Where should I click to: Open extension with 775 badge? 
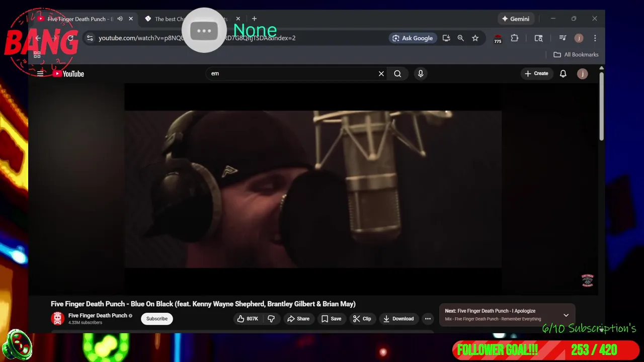(x=498, y=39)
